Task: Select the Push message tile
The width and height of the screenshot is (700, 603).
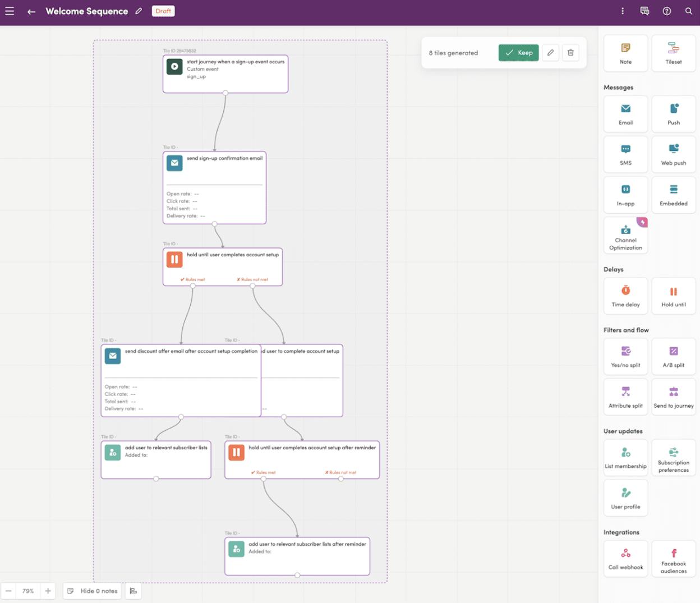Action: click(x=674, y=114)
